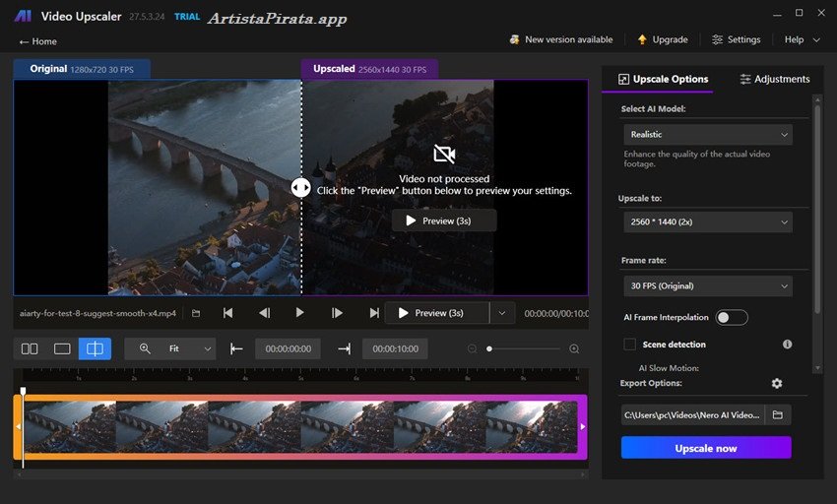Viewport: 837px width, 504px height.
Task: Click the timeline zoom slider
Action: [523, 349]
